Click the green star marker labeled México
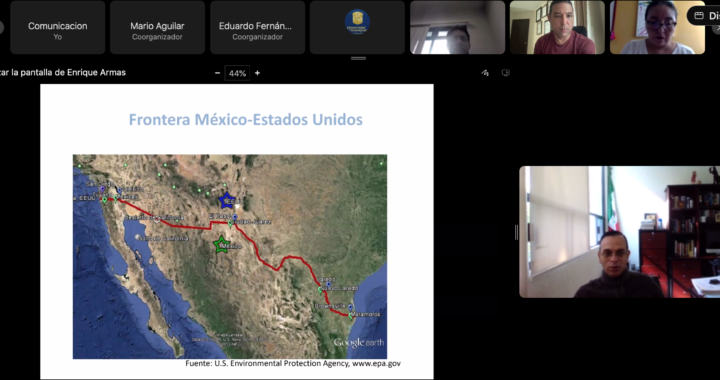Viewport: 720px width, 380px height. pos(221,244)
